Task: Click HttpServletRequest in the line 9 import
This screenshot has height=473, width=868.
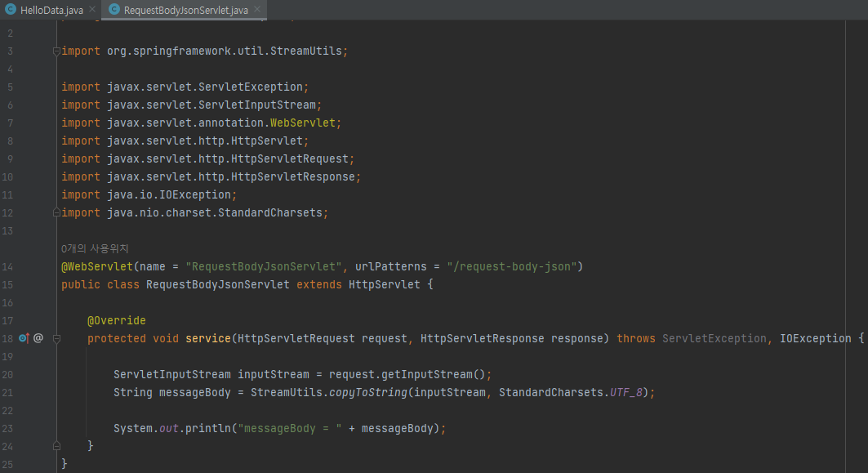Action: click(290, 159)
